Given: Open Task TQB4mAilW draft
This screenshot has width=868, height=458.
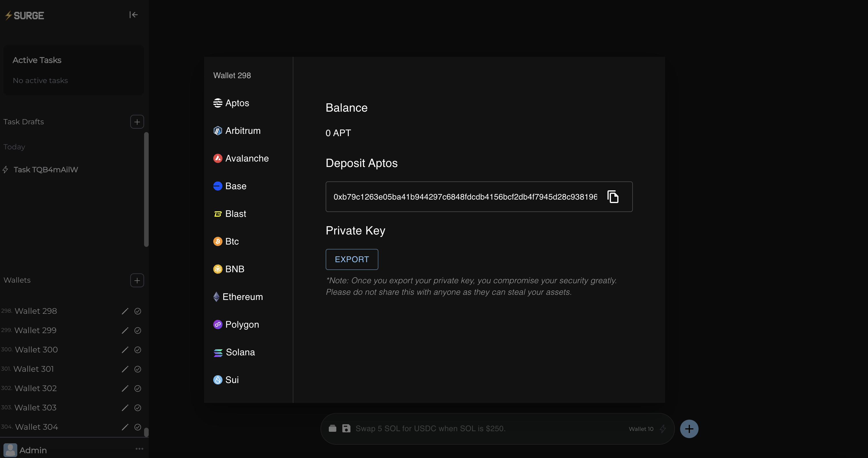Looking at the screenshot, I should 46,170.
